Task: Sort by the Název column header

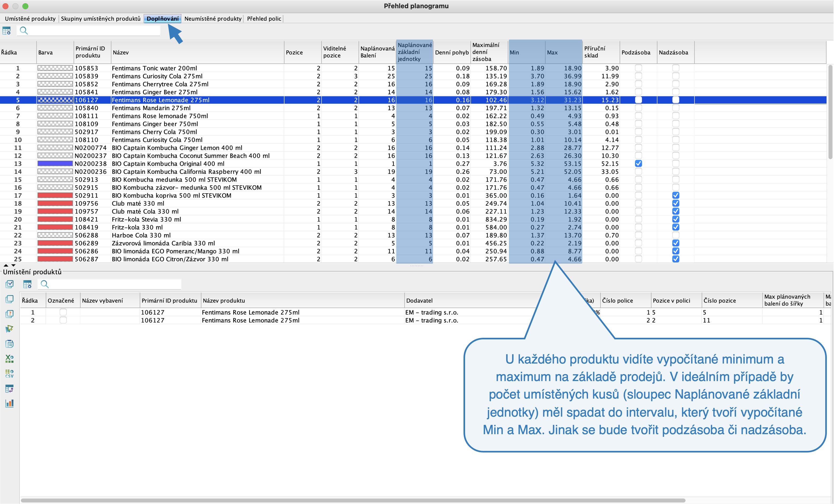Action: tap(198, 53)
